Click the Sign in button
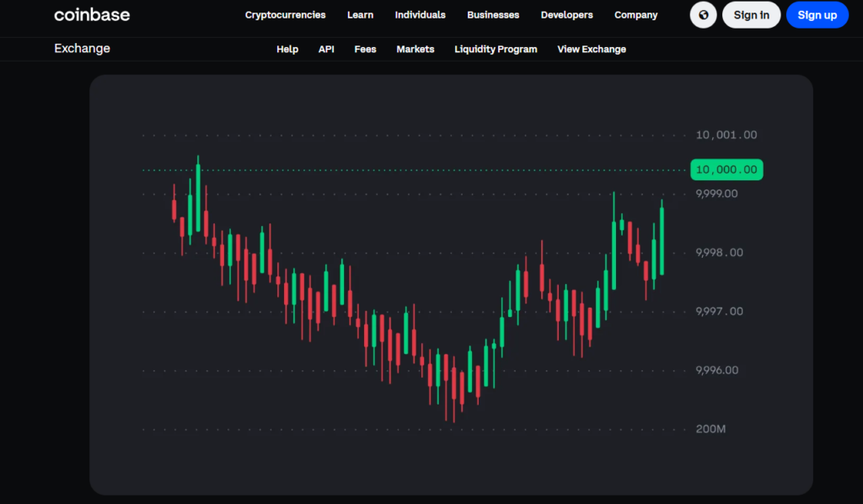Viewport: 863px width, 504px height. (x=751, y=15)
